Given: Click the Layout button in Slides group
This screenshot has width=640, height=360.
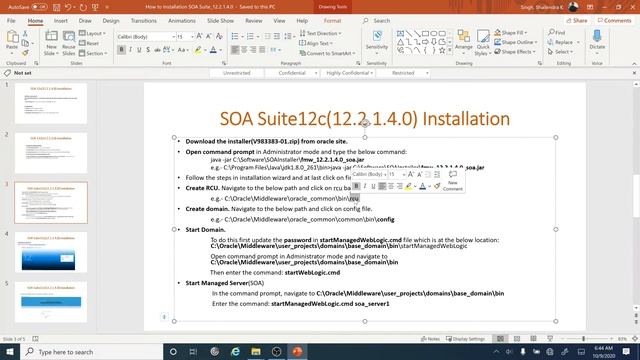Looking at the screenshot, I should 93,33.
